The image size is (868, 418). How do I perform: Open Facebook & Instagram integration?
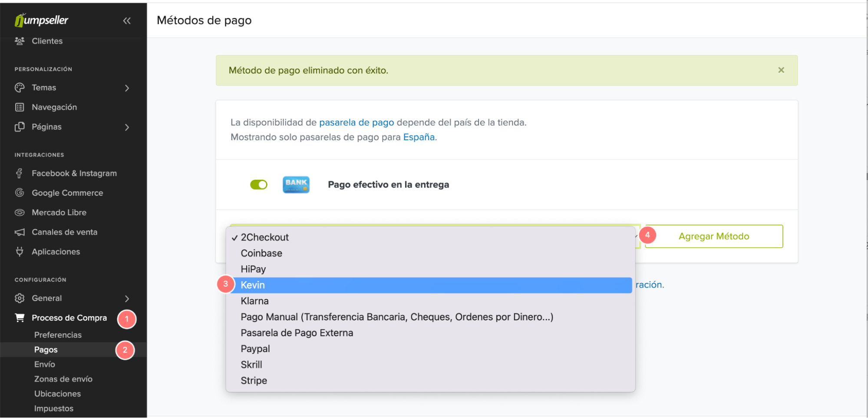click(74, 173)
